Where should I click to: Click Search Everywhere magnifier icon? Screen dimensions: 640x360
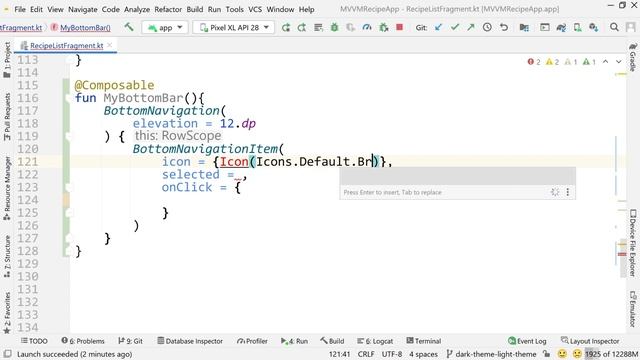pyautogui.click(x=614, y=27)
